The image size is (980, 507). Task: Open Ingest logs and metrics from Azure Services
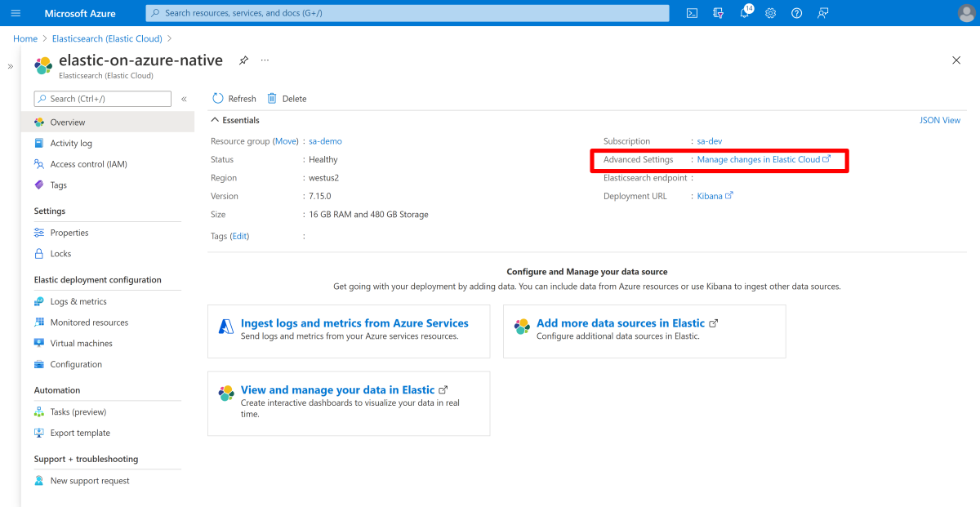(x=354, y=323)
